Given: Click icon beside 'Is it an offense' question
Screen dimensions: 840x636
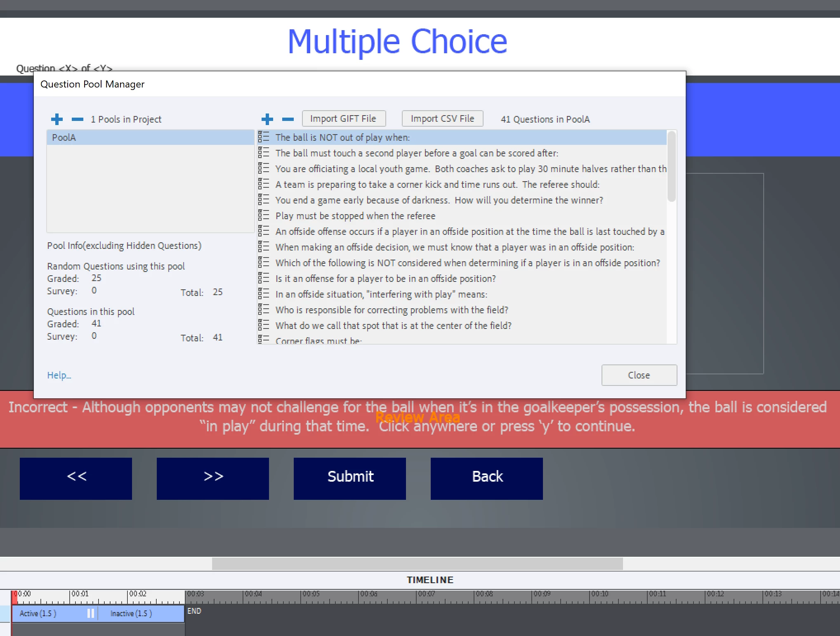Looking at the screenshot, I should pyautogui.click(x=264, y=278).
